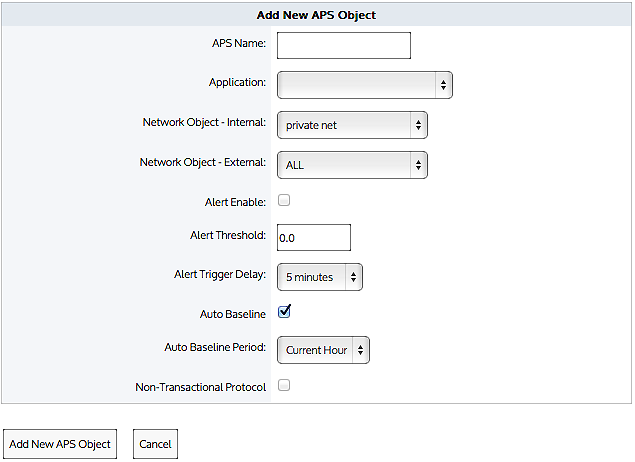Open the Auto Baseline Period dropdown
The width and height of the screenshot is (635, 462).
click(323, 350)
